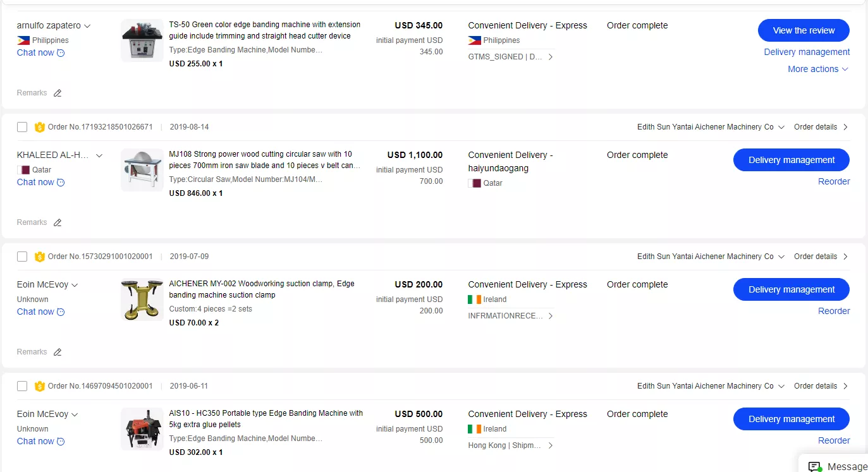
Task: Open the Message chat icon at bottom right
Action: pos(815,466)
